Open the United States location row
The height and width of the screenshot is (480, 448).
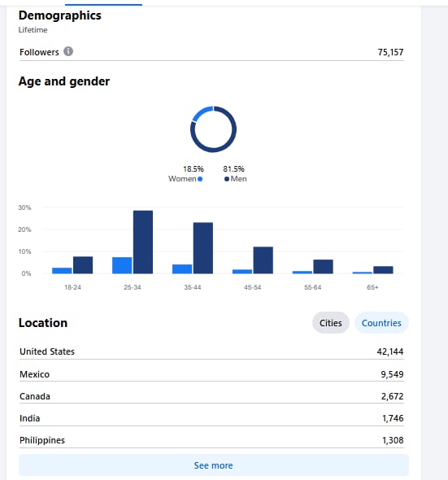pos(211,351)
